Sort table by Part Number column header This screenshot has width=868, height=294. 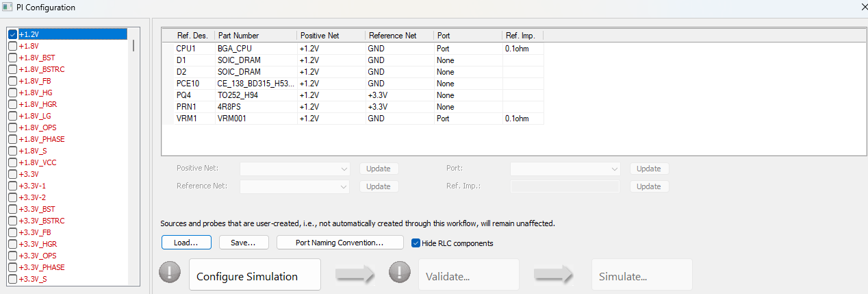pos(255,36)
